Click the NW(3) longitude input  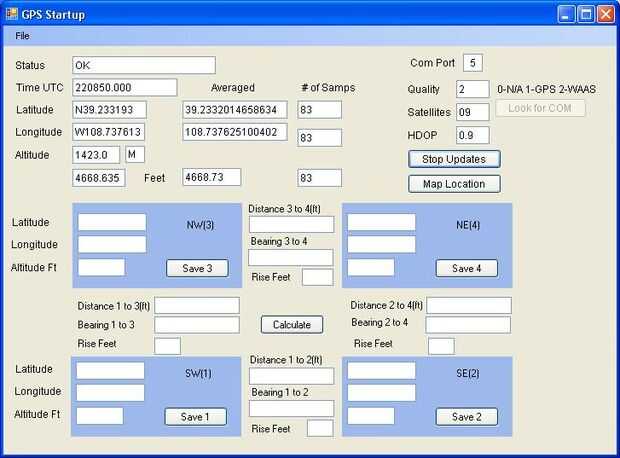[112, 244]
